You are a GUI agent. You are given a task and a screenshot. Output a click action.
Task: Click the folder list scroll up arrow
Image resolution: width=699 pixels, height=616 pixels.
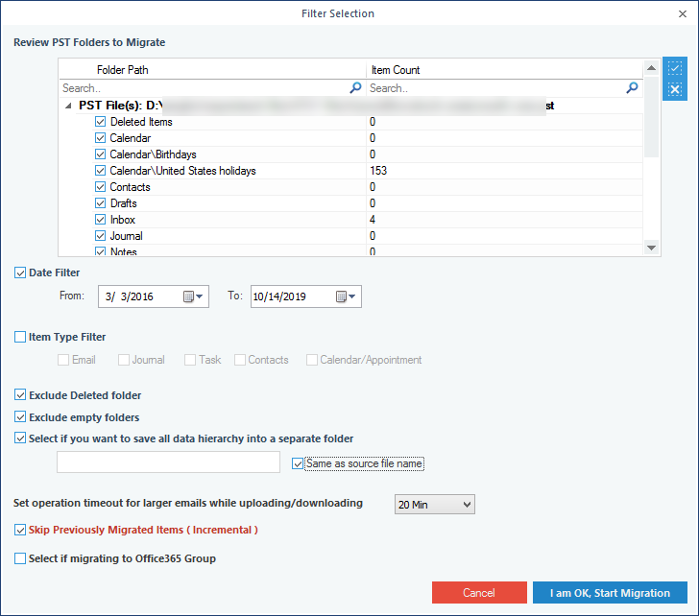(x=651, y=68)
